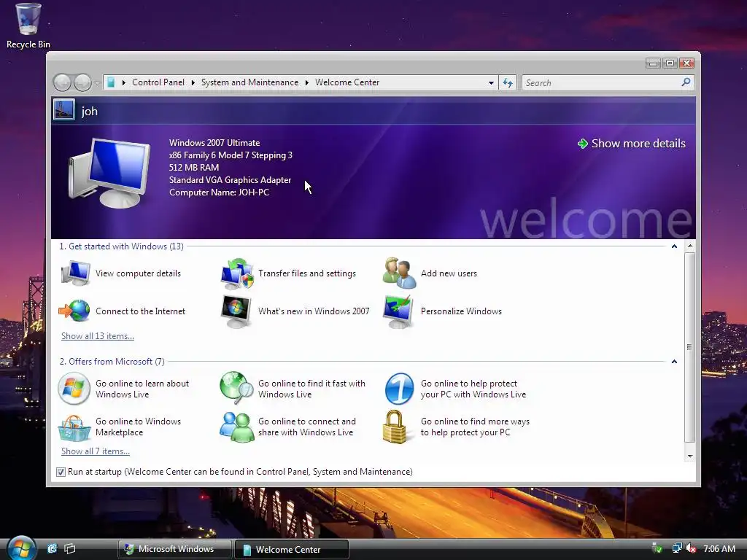The image size is (747, 560).
Task: Click the large computer image in the welcome banner
Action: tap(109, 173)
